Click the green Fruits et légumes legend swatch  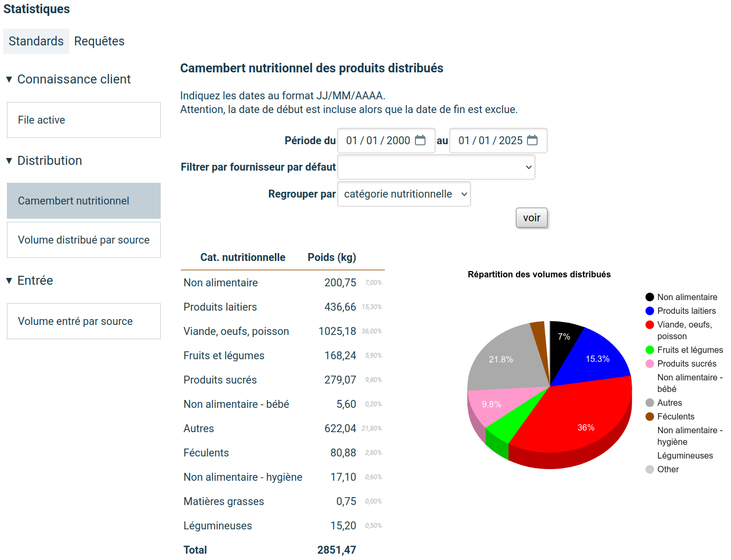point(650,350)
